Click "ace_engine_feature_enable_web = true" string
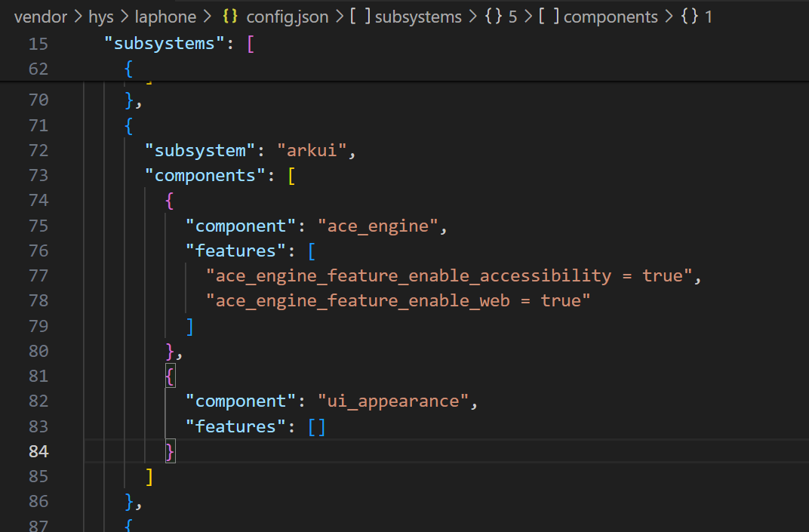Image resolution: width=809 pixels, height=532 pixels. click(398, 301)
